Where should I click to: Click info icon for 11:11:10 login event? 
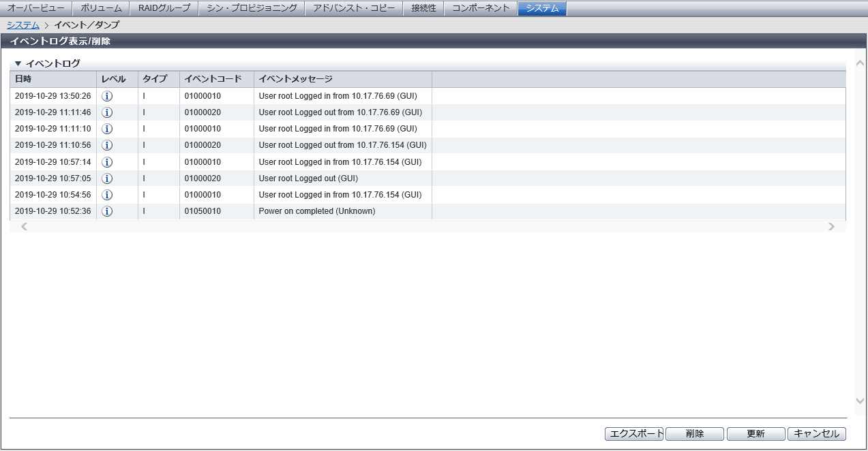pos(107,129)
